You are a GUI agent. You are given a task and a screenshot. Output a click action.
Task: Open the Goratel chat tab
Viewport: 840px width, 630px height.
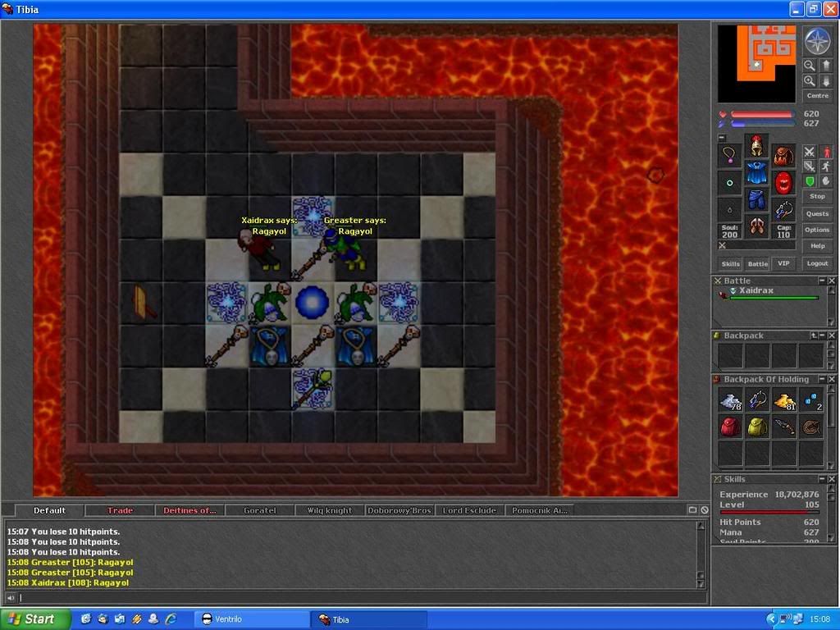point(260,510)
